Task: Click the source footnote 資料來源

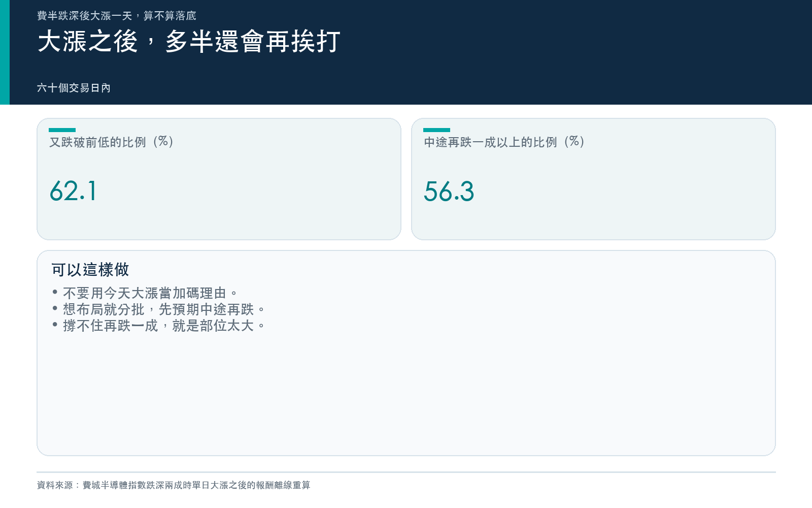Action: pyautogui.click(x=174, y=485)
